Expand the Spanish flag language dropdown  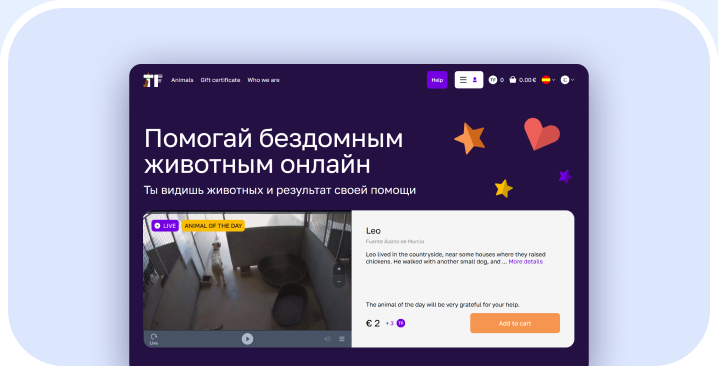click(x=548, y=80)
